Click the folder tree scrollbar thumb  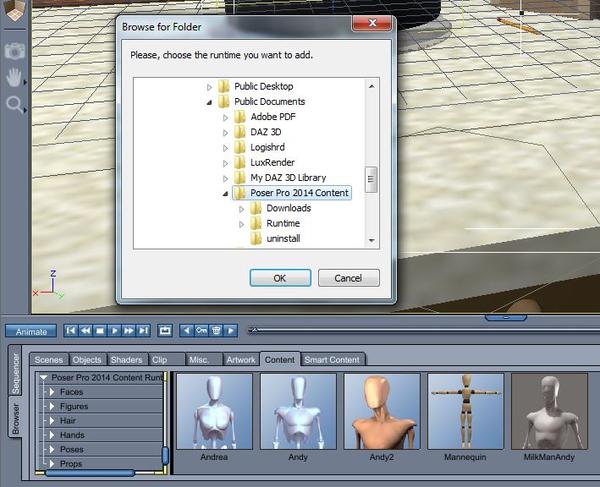tap(371, 179)
